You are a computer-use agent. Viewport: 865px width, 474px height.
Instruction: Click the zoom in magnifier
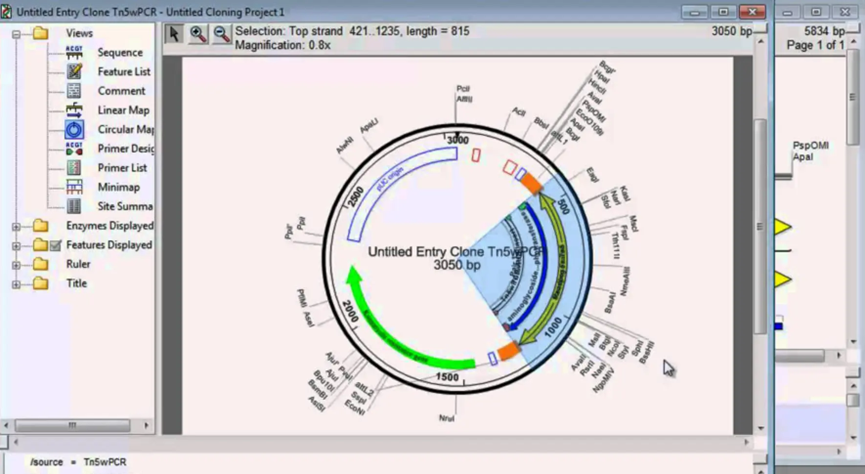click(x=198, y=34)
